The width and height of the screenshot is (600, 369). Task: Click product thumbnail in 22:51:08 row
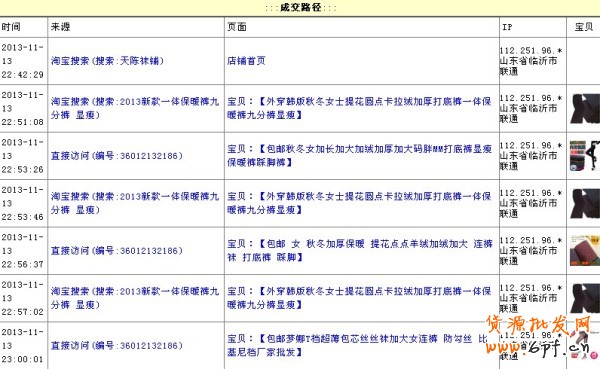point(585,109)
